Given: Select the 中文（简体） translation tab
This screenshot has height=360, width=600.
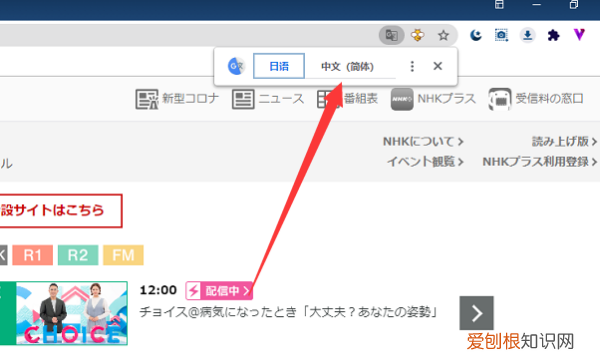Looking at the screenshot, I should click(x=347, y=67).
